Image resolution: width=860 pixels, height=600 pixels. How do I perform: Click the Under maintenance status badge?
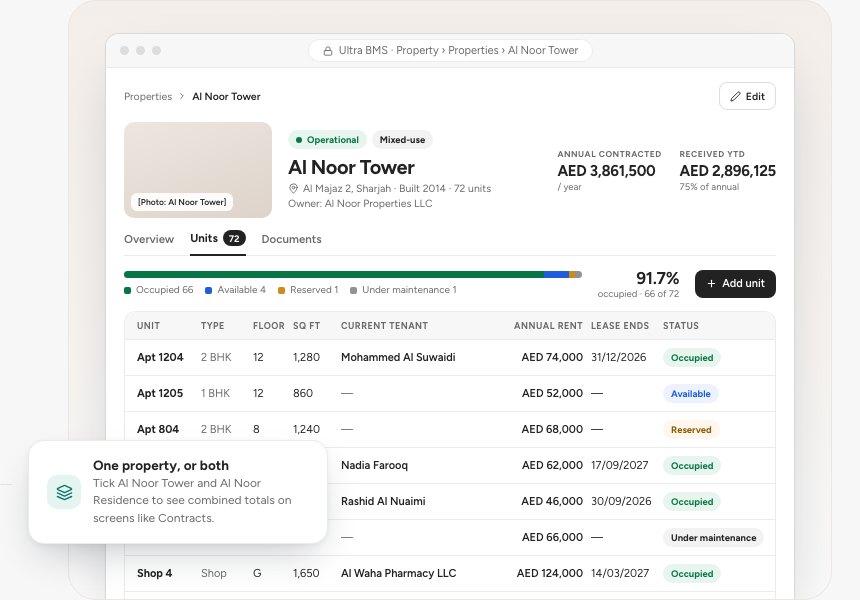tap(713, 537)
